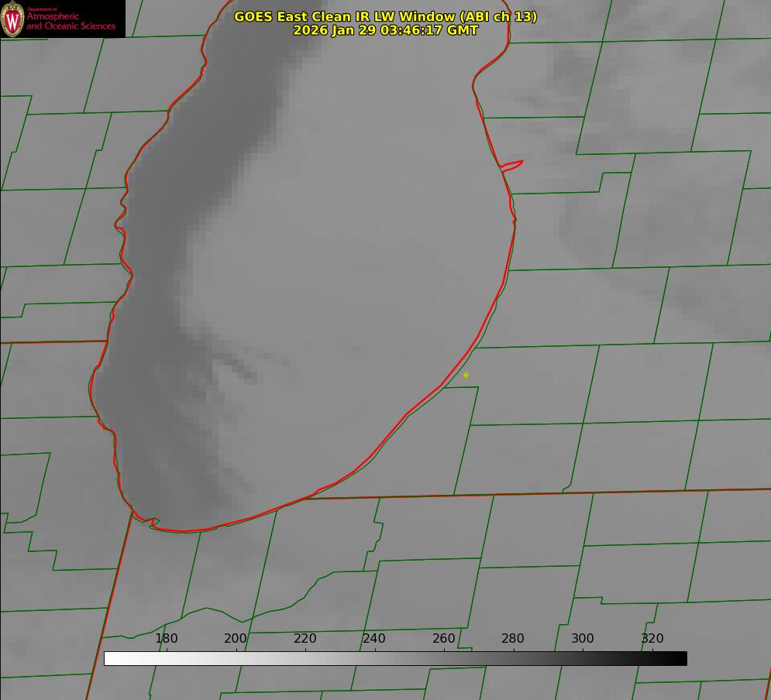Click the 180 colorbar label
Image resolution: width=771 pixels, height=700 pixels.
click(x=167, y=639)
